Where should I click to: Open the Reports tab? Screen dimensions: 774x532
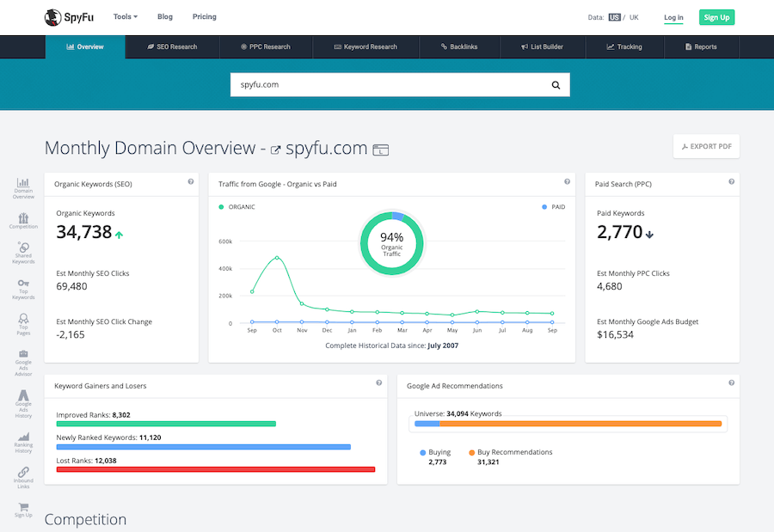(x=701, y=47)
